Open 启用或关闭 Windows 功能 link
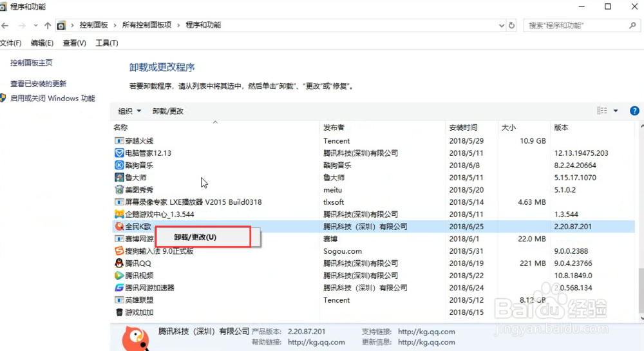The width and height of the screenshot is (644, 351). click(53, 98)
